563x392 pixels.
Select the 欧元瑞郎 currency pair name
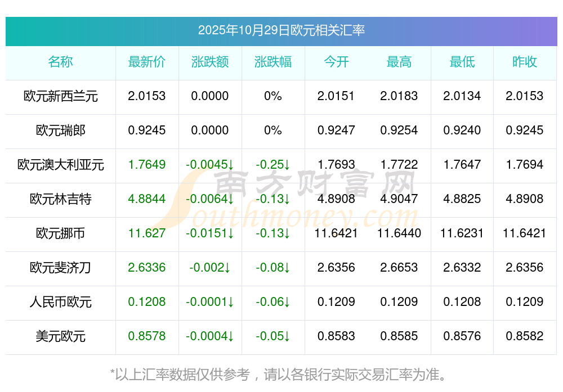point(60,130)
